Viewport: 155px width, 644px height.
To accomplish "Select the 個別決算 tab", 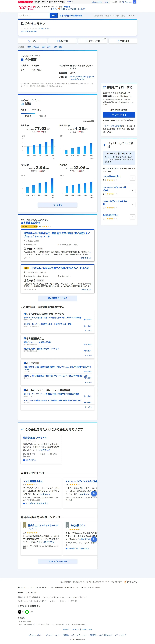I will (x=28, y=116).
